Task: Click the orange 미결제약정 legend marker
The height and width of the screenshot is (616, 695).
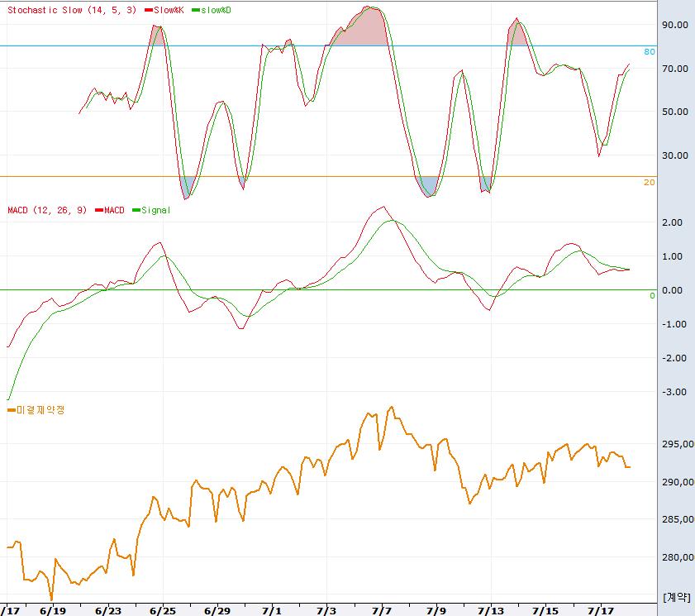Action: (11, 408)
